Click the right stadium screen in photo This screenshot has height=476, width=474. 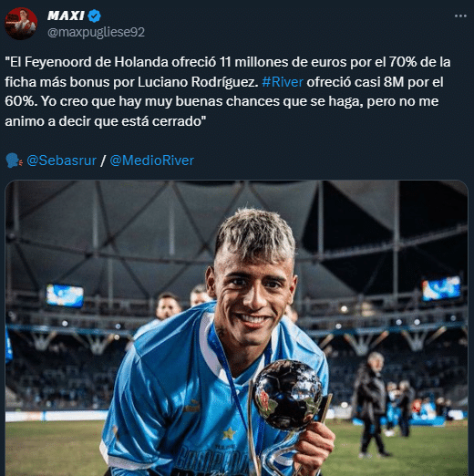(x=441, y=288)
